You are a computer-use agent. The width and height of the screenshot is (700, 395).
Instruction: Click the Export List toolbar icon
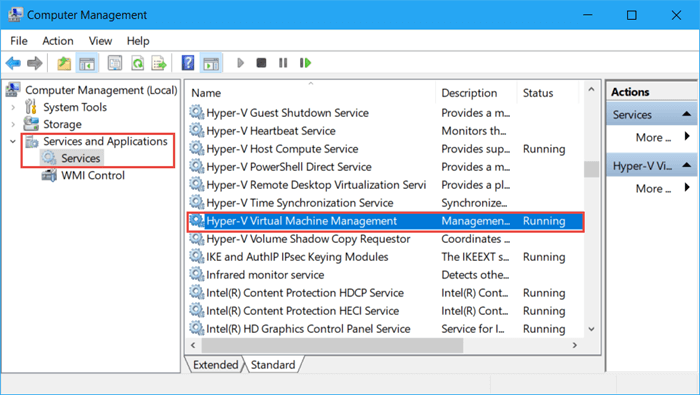[159, 63]
